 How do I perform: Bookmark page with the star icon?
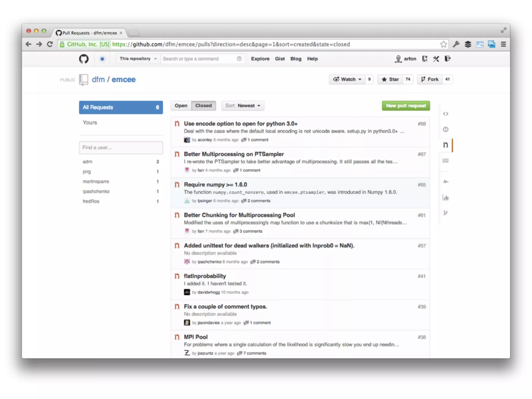coord(443,44)
